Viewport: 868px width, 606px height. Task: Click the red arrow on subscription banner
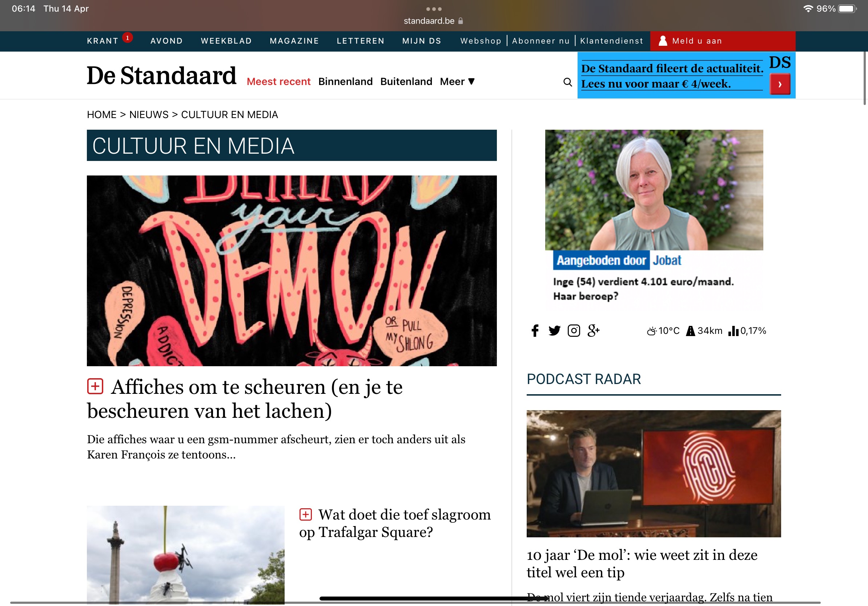coord(780,84)
